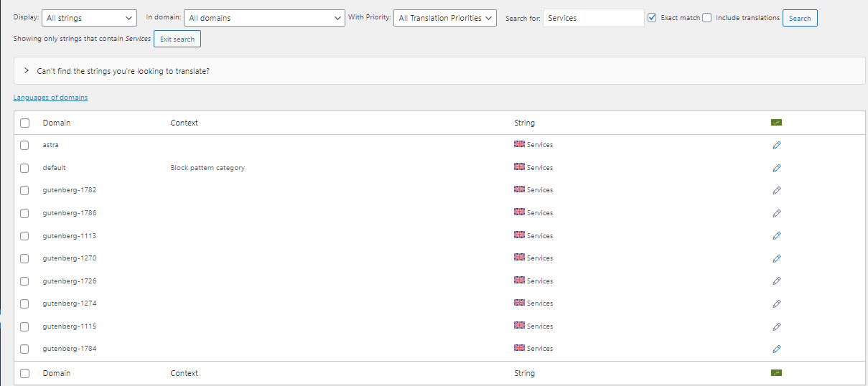
Task: Open the In domain dropdown
Action: (x=265, y=18)
